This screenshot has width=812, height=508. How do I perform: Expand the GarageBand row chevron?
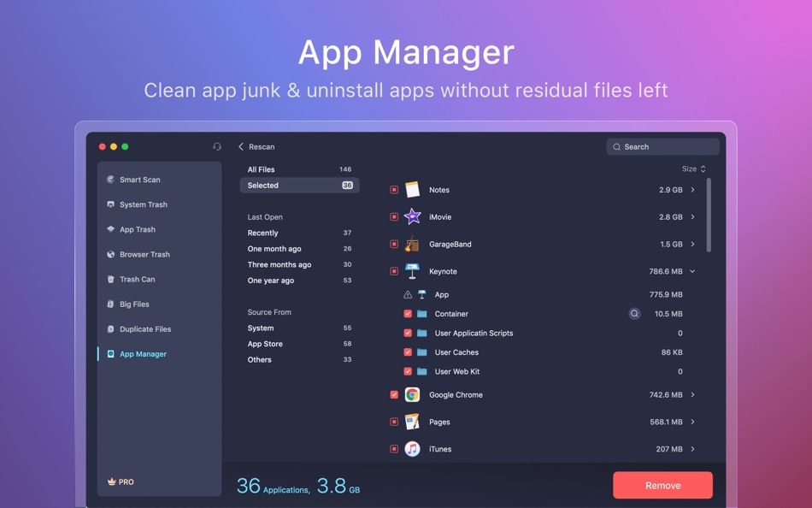tap(693, 244)
